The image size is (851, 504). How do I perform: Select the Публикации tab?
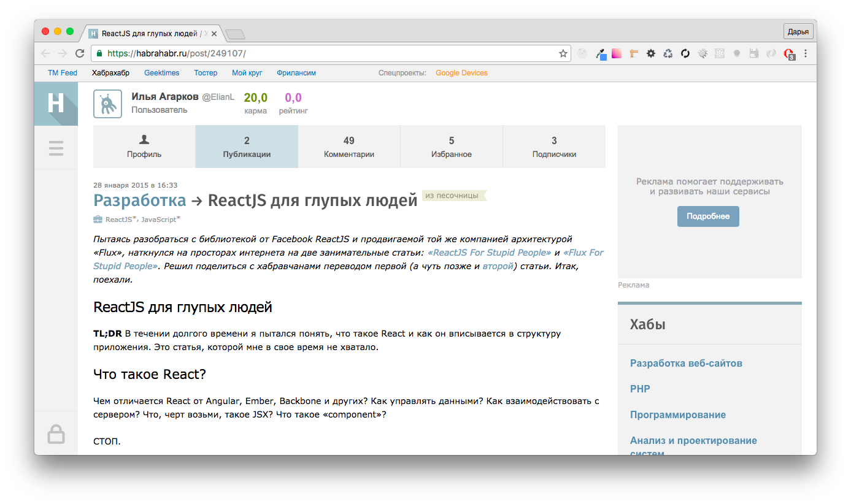(x=247, y=147)
